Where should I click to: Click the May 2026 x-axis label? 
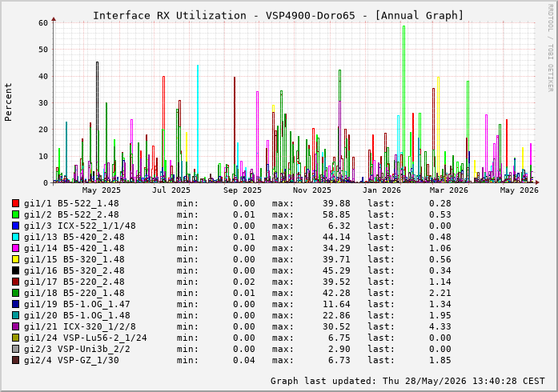coord(520,190)
